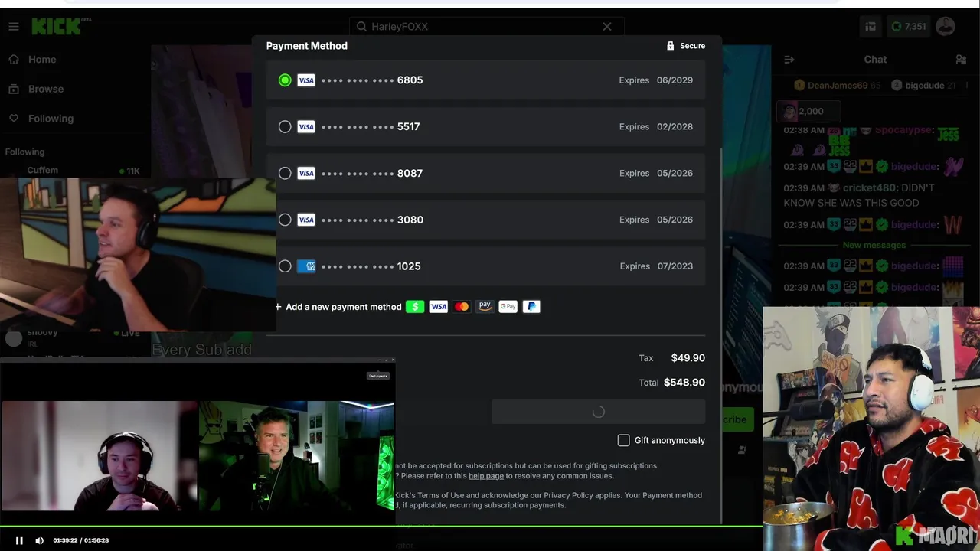Click the 2,000 gift badge in chat

(x=809, y=112)
